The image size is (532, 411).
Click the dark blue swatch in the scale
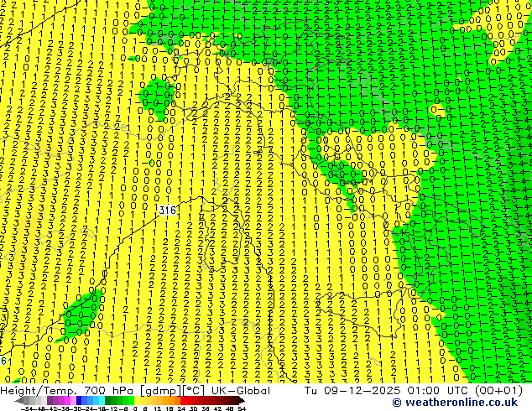click(79, 401)
